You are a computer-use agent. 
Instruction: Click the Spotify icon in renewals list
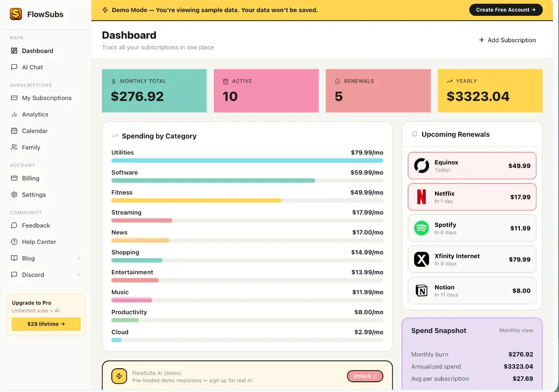421,228
